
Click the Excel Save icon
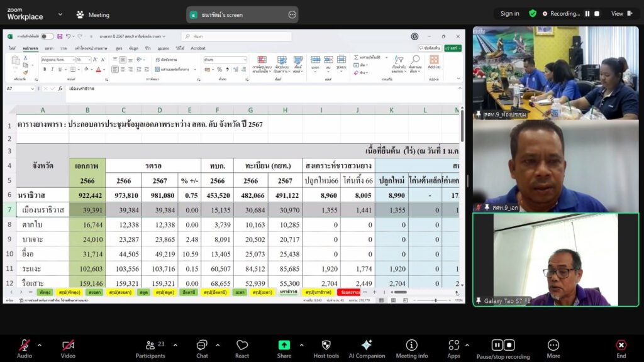pos(60,36)
